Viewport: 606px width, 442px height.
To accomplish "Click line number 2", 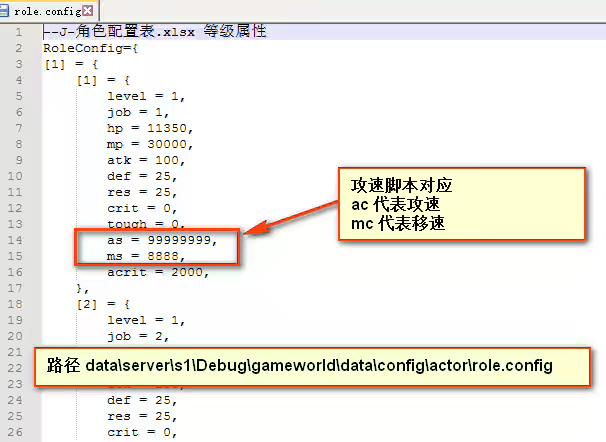I will point(19,48).
